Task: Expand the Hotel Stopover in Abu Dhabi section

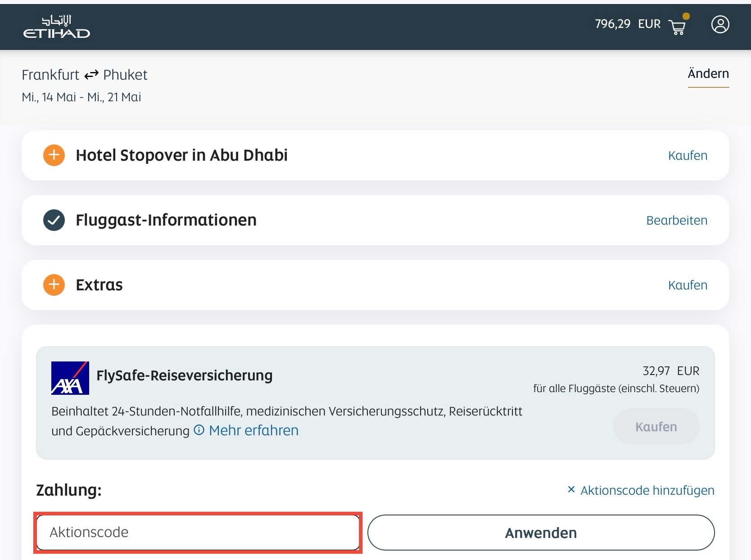Action: tap(181, 155)
